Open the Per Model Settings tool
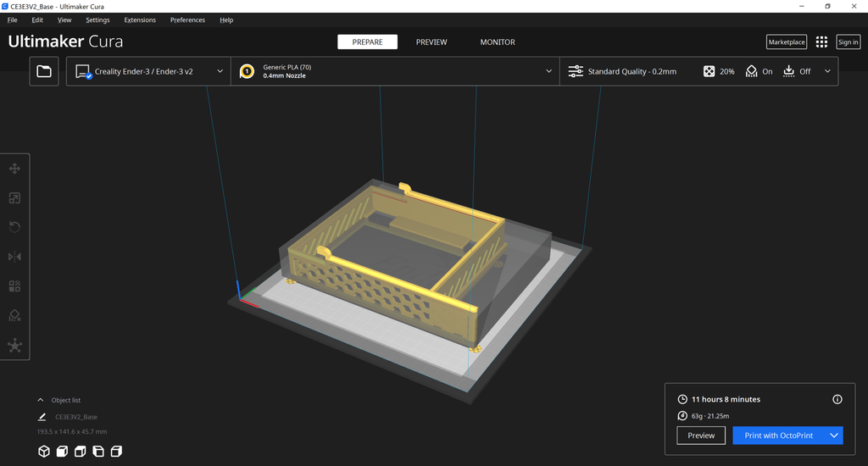This screenshot has height=466, width=868. point(15,286)
